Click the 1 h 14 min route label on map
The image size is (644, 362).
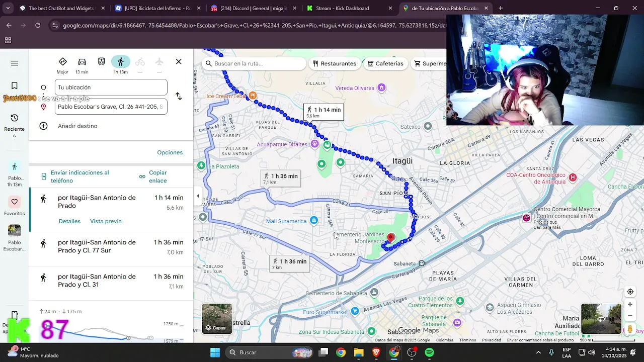pos(324,112)
